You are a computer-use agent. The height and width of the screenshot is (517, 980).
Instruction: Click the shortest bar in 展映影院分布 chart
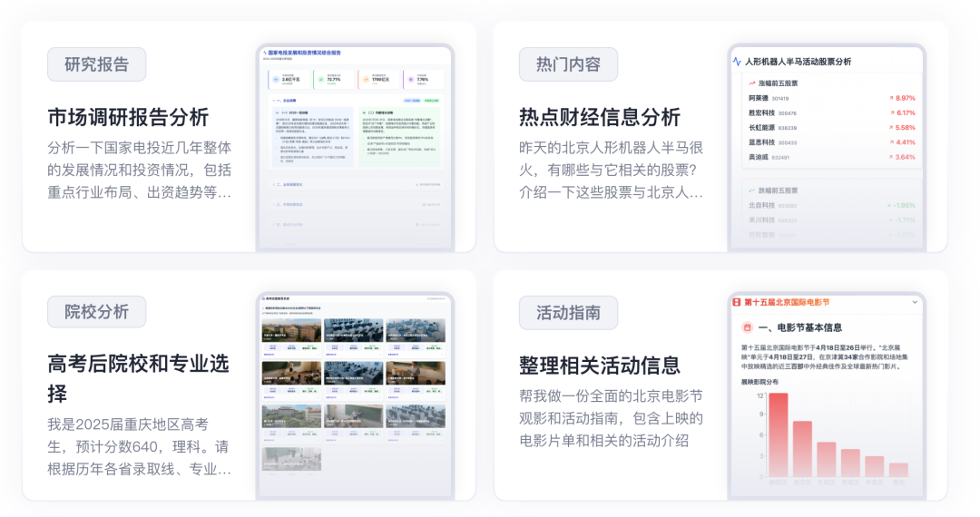898,470
